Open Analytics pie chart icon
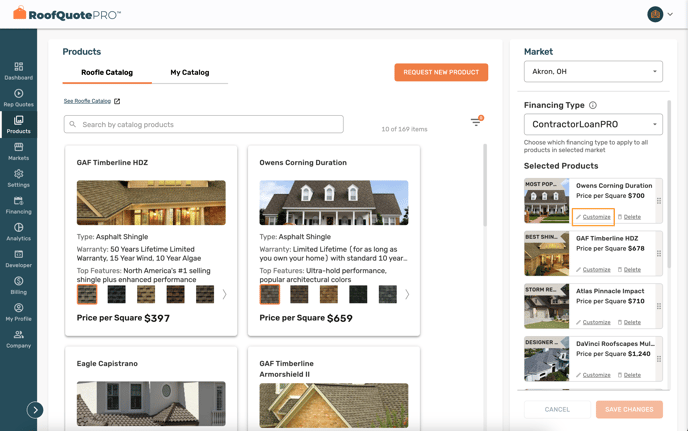The width and height of the screenshot is (688, 431). (x=18, y=232)
